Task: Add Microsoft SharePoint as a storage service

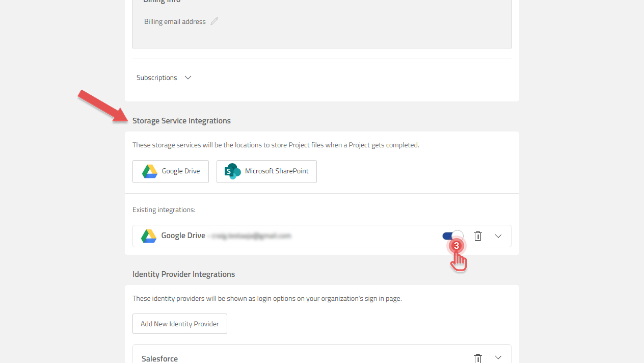Action: coord(266,171)
